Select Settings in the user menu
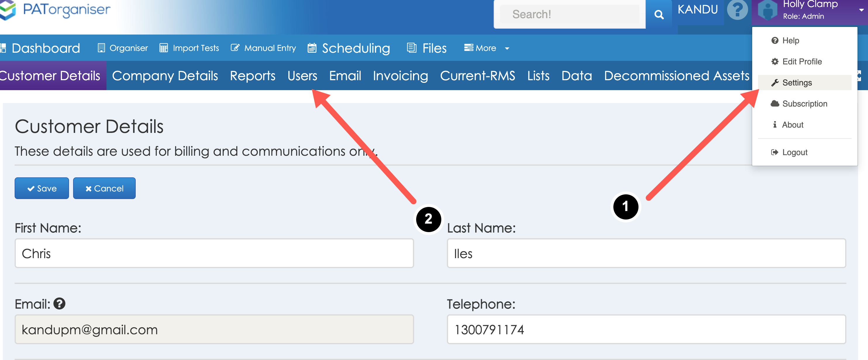Viewport: 868px width, 360px height. pos(797,83)
